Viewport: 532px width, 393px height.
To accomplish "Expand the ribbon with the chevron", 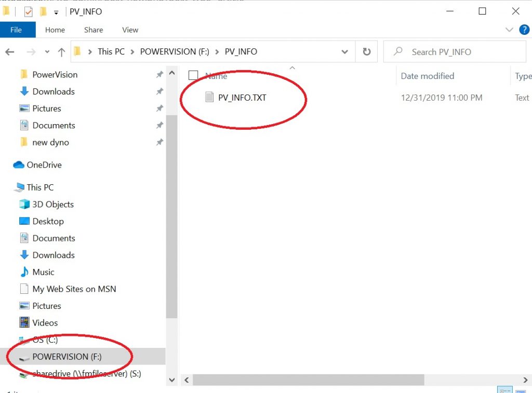I will (x=509, y=30).
